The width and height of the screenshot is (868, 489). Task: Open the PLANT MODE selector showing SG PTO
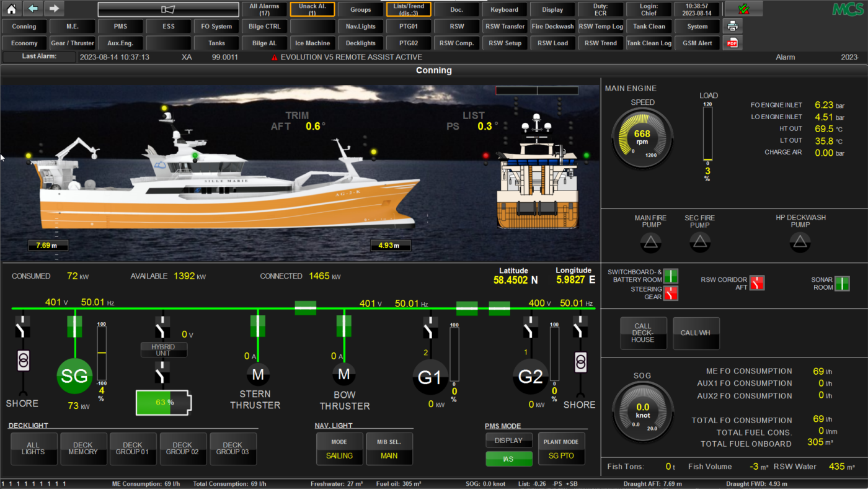561,449
